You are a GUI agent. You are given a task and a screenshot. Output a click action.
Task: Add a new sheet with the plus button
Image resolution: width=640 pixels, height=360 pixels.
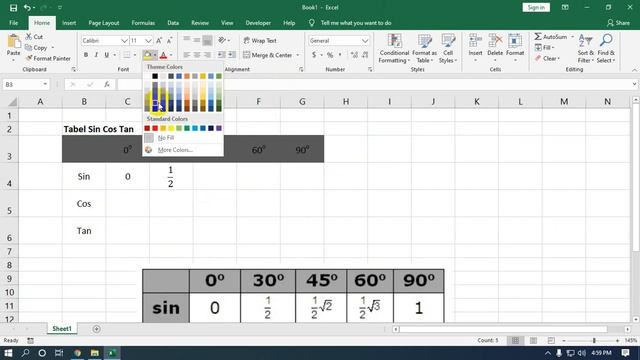(x=96, y=329)
